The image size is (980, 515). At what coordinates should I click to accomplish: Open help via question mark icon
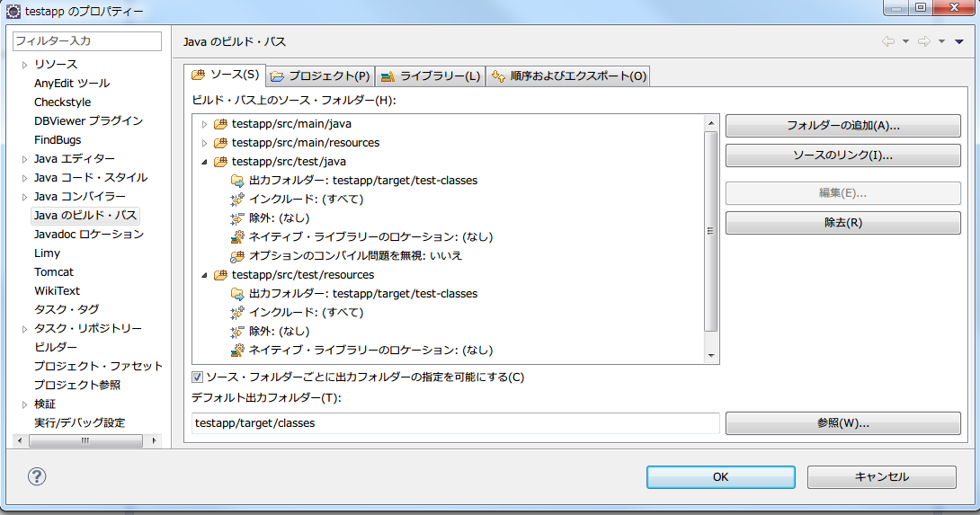click(x=37, y=477)
